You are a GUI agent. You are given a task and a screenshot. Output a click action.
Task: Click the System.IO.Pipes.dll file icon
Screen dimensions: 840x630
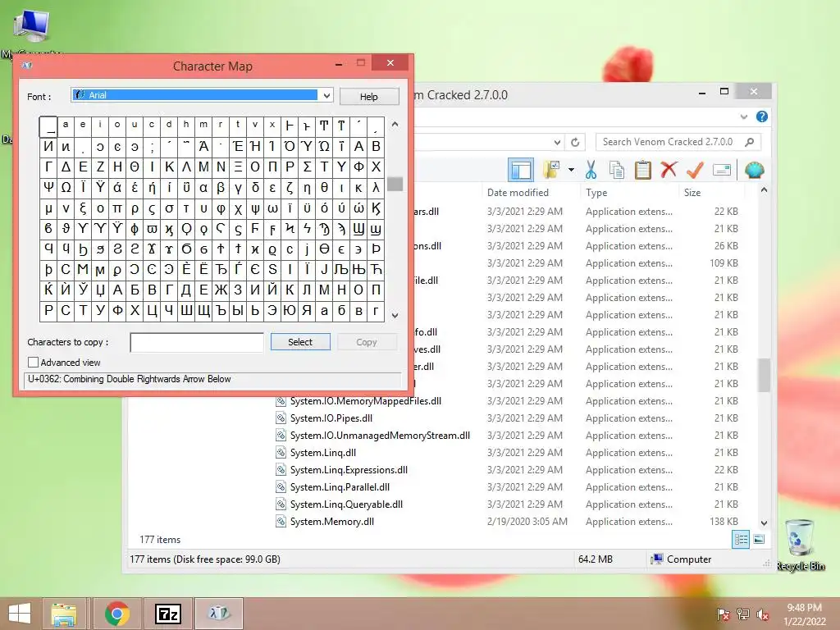pyautogui.click(x=281, y=418)
